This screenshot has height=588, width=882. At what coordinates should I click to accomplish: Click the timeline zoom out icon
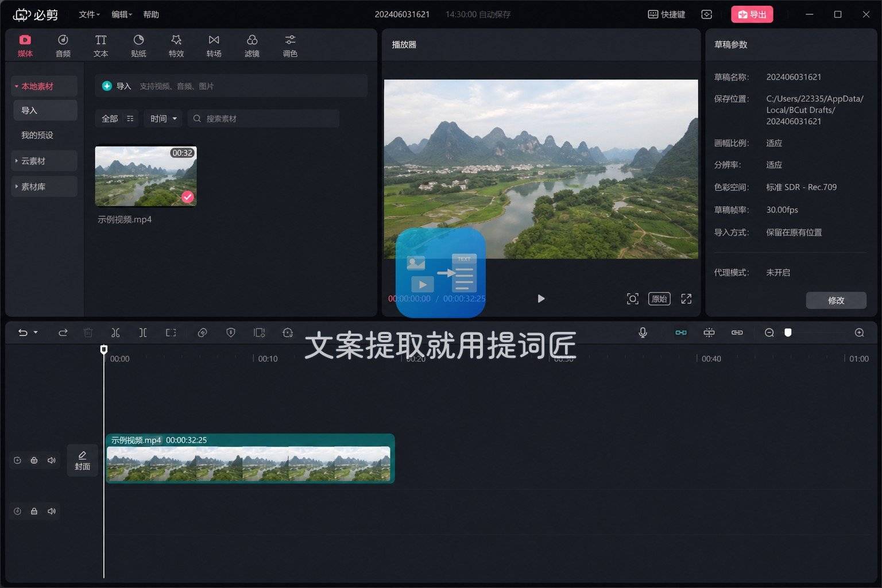pyautogui.click(x=769, y=332)
